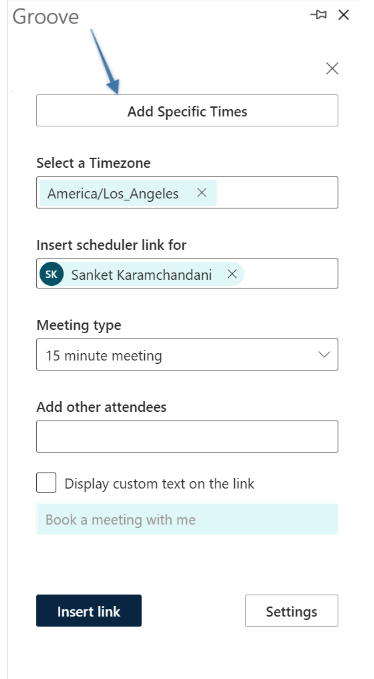Click the 'Display custom text on the link' label
374x679 pixels.
click(x=159, y=484)
